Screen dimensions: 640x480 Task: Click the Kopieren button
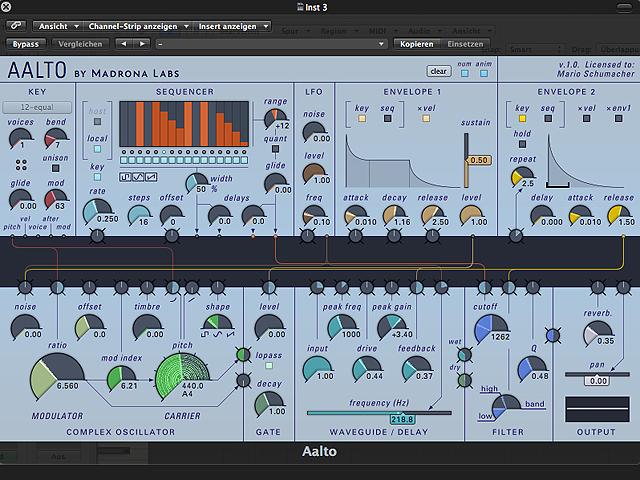pyautogui.click(x=417, y=44)
